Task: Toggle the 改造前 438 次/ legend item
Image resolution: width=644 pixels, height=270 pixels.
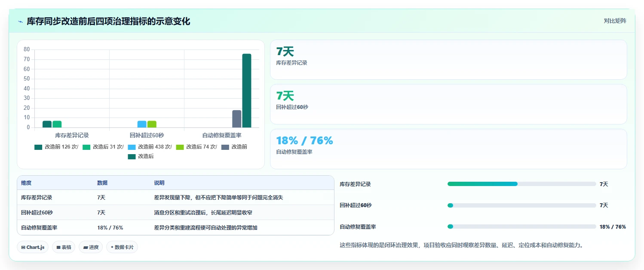Action: (150, 147)
